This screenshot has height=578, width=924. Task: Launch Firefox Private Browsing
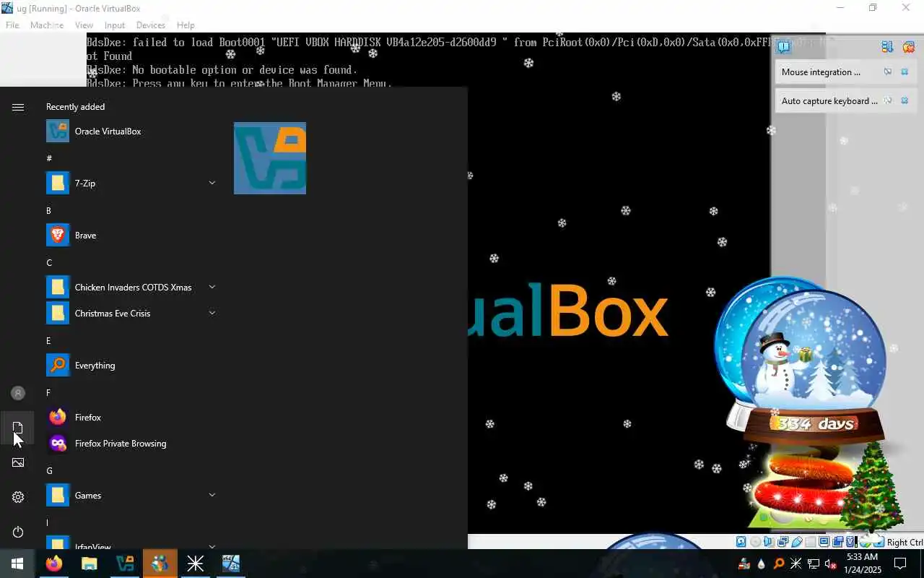[x=131, y=444]
